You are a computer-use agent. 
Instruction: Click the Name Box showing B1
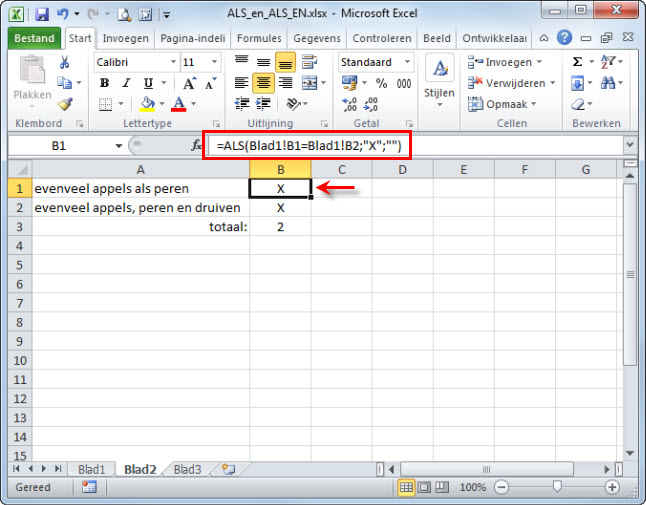point(66,146)
